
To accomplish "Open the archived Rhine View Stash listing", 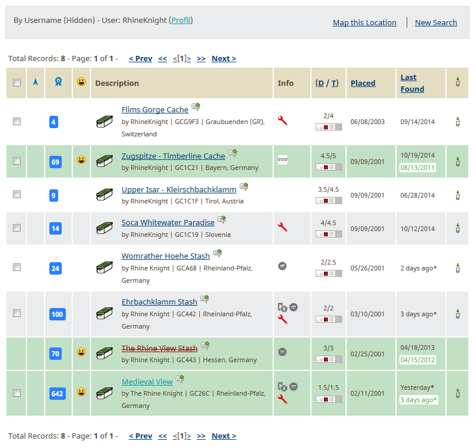I will click(159, 349).
